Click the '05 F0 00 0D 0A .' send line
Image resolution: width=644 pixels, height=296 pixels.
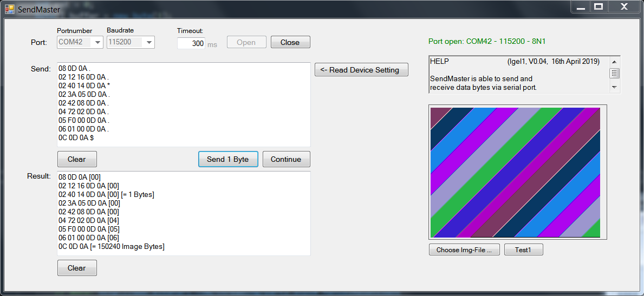pyautogui.click(x=84, y=121)
